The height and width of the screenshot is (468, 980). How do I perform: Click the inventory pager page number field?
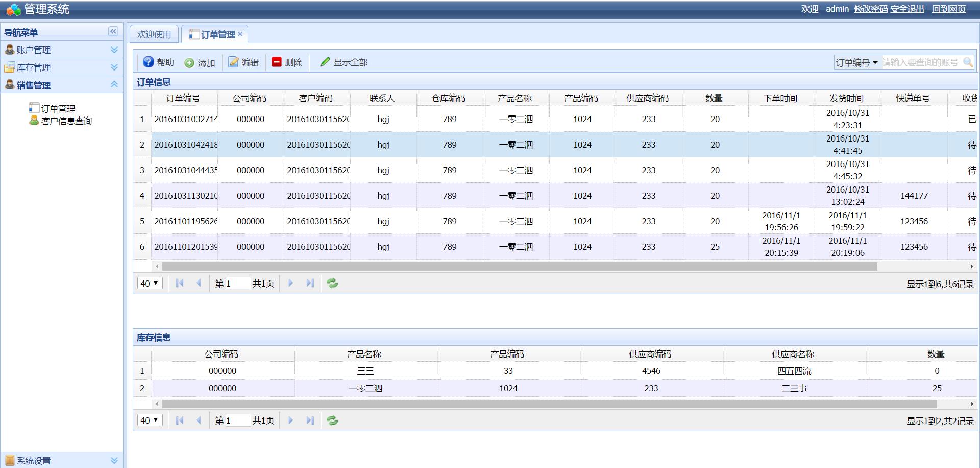(237, 420)
